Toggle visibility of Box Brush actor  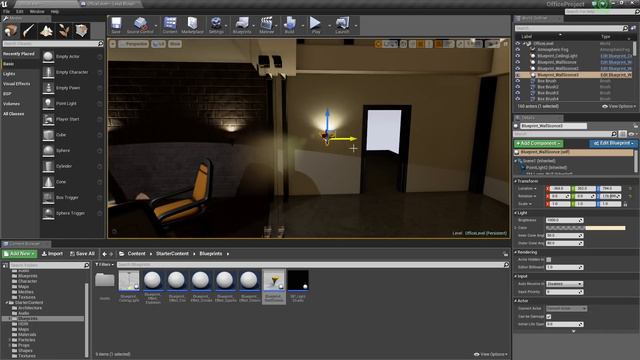(x=518, y=81)
